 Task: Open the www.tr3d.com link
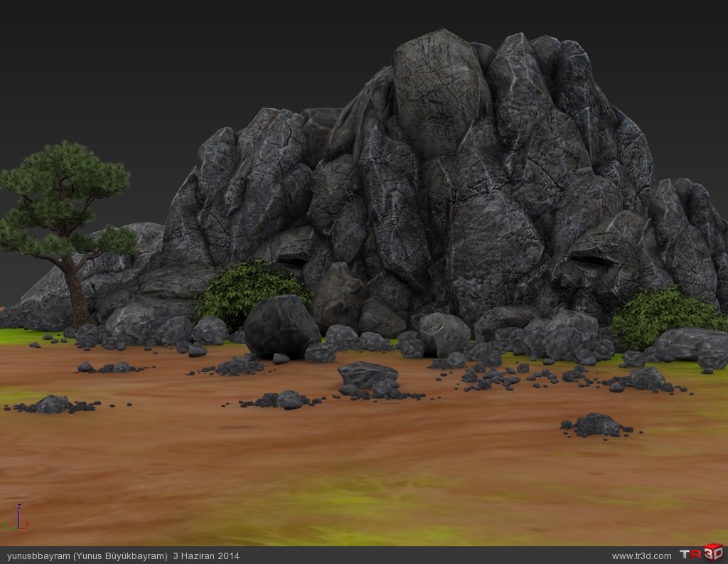[x=641, y=556]
